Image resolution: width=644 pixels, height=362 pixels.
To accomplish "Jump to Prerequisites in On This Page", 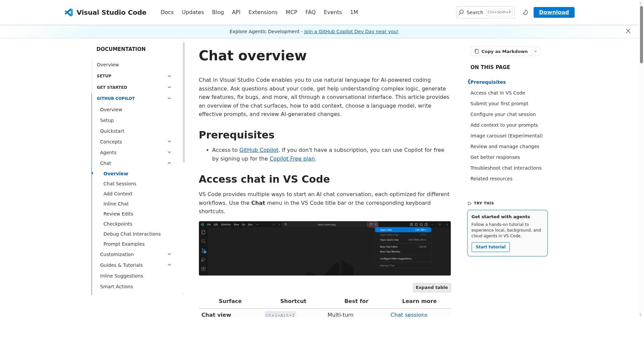I will (488, 82).
